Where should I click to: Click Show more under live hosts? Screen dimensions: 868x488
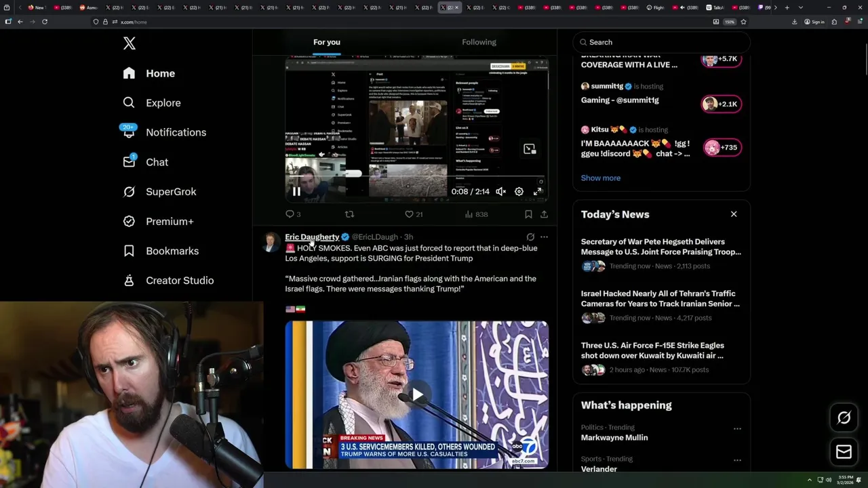point(601,178)
